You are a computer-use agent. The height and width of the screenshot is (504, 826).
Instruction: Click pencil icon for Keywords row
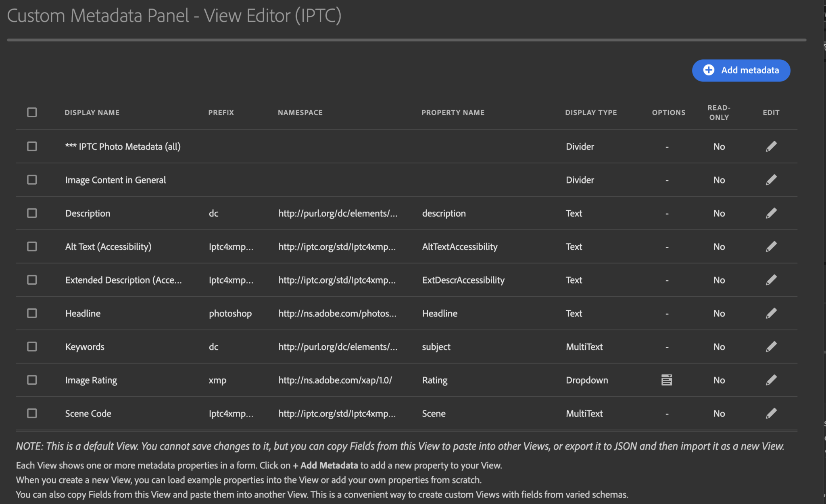(771, 347)
